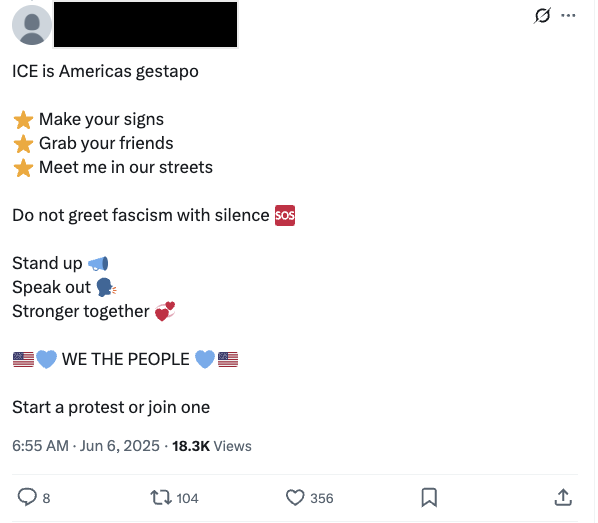Viewport: 598px width, 523px height.
Task: Click the 6:55 AM Jun 6, 2025 timestamp
Action: (x=86, y=446)
